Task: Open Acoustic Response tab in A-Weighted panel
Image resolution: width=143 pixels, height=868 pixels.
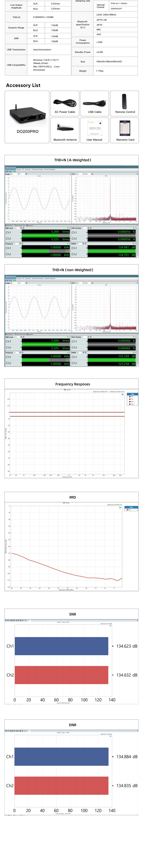Action: (x=49, y=169)
